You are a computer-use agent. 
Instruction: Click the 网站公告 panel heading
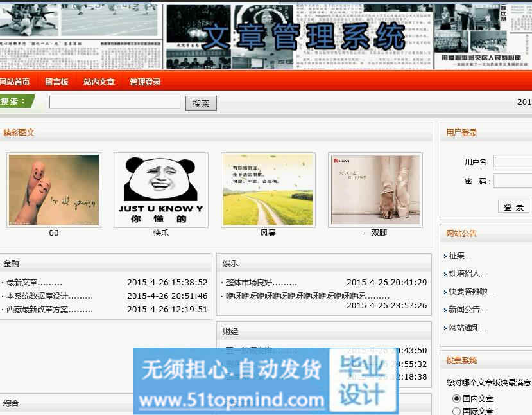click(x=461, y=233)
